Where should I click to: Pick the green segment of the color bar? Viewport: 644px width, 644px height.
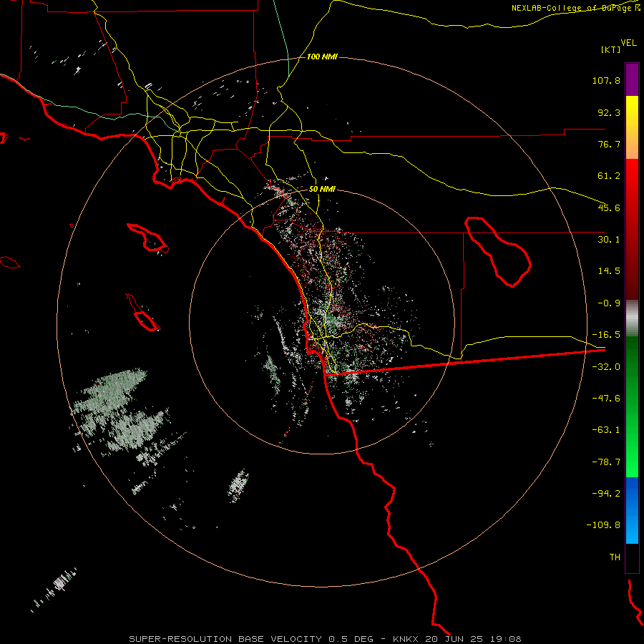(x=632, y=406)
